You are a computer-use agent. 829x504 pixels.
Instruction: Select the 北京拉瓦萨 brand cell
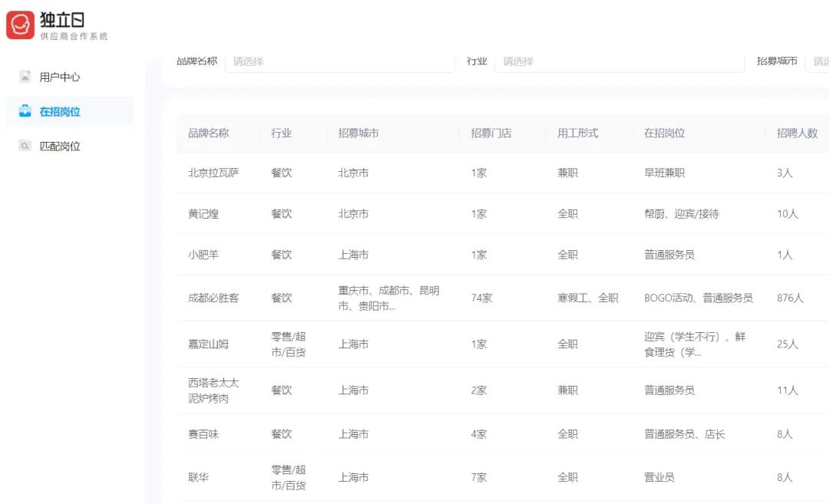pos(213,173)
